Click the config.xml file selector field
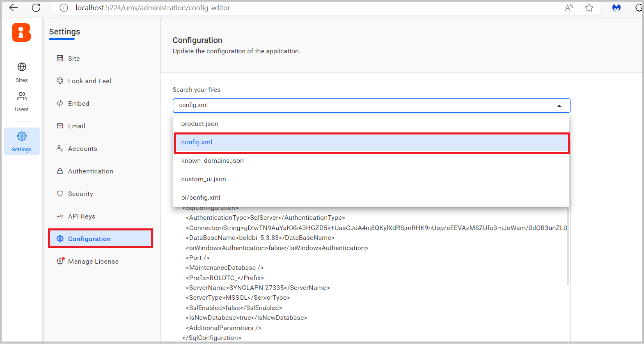The image size is (644, 344). 371,105
